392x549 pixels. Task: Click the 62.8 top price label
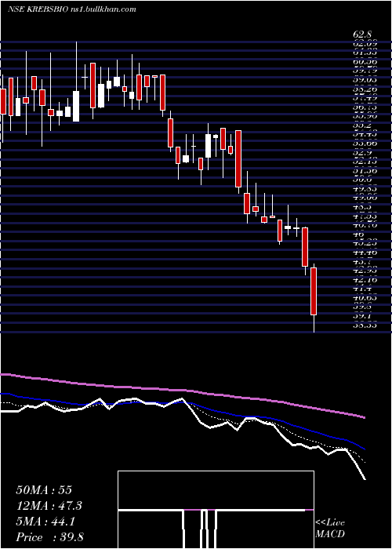click(x=362, y=35)
